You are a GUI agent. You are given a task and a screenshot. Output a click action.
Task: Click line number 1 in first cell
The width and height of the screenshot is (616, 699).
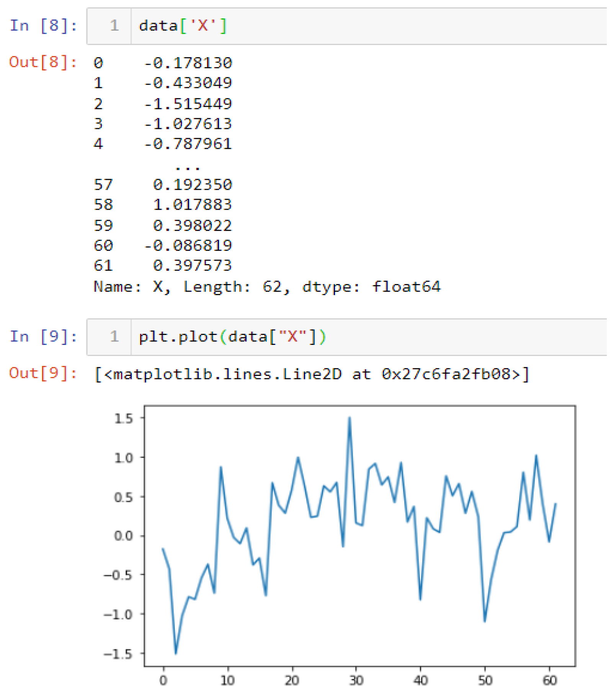click(114, 26)
